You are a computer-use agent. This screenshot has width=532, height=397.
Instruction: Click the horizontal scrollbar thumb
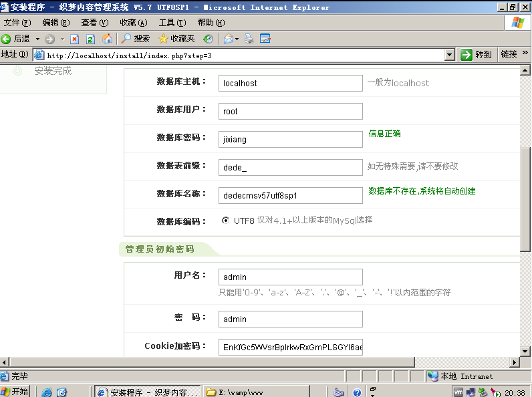pyautogui.click(x=212, y=362)
